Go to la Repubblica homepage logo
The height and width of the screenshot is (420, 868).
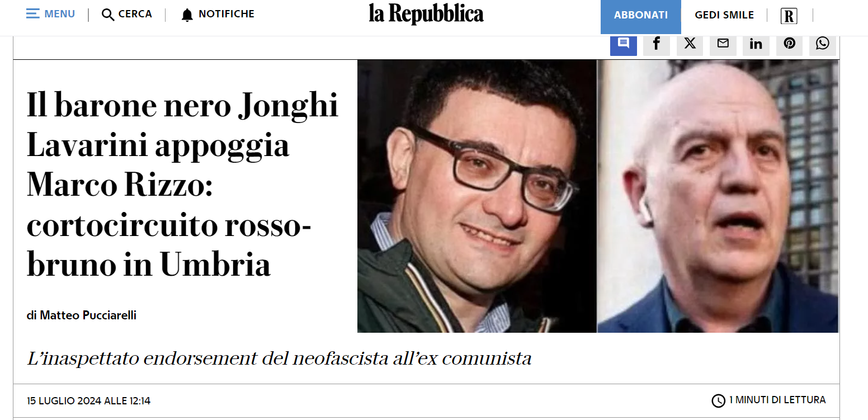[x=426, y=15]
